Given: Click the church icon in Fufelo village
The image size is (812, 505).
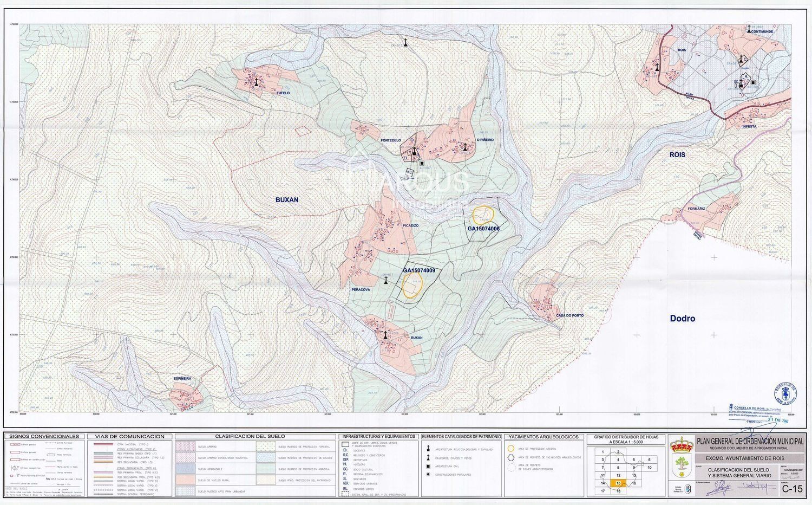Looking at the screenshot, I should [257, 82].
